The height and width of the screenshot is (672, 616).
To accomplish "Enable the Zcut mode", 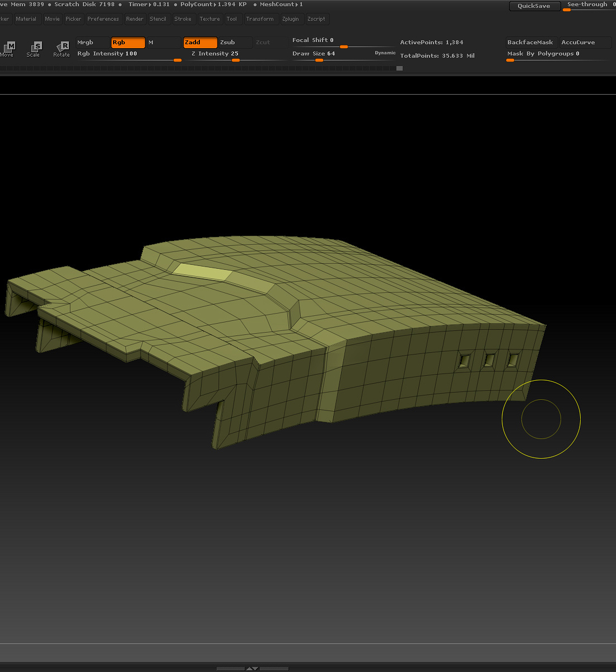I will click(x=270, y=43).
